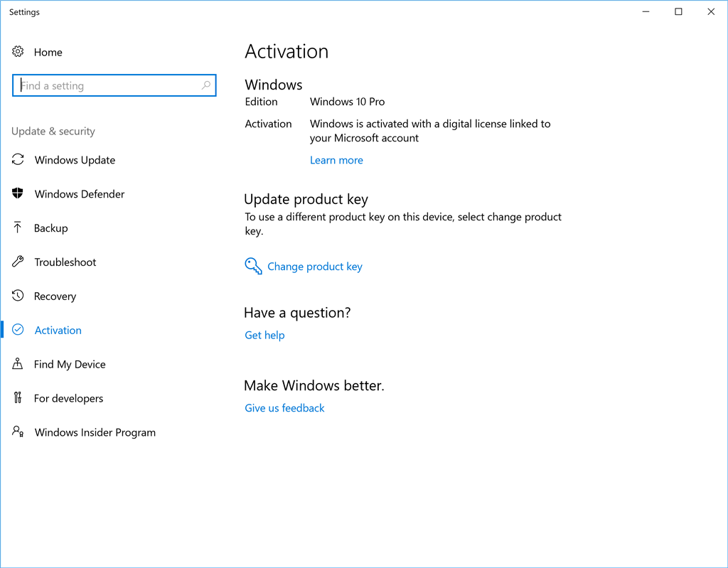Click the 'Settings' window title

pos(25,12)
